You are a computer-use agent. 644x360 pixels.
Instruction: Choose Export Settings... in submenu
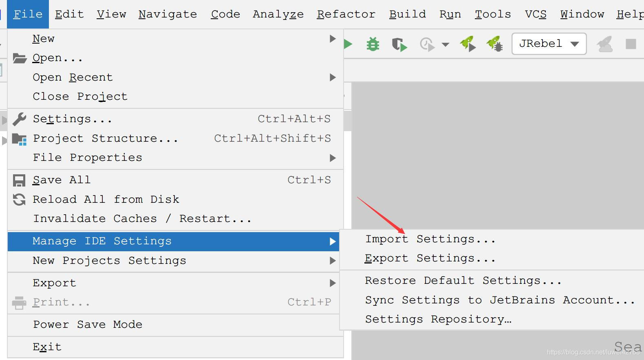point(492,259)
